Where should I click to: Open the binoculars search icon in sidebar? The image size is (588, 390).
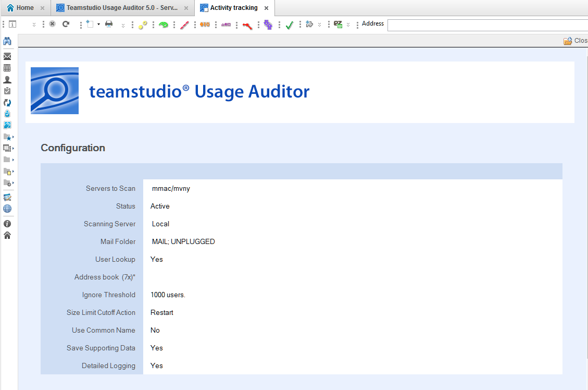point(7,41)
